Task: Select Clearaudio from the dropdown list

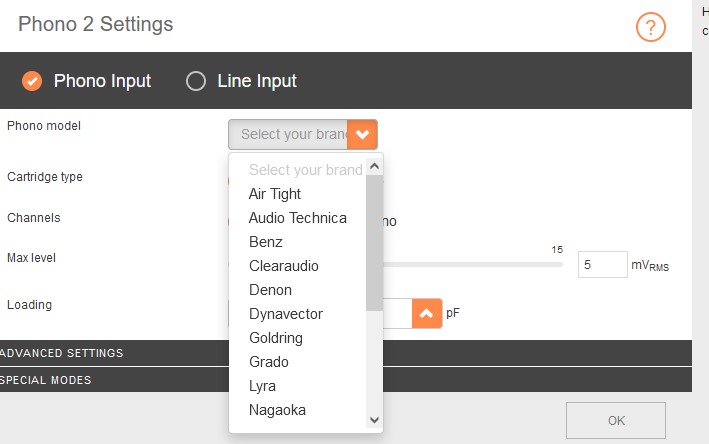Action: click(x=284, y=266)
